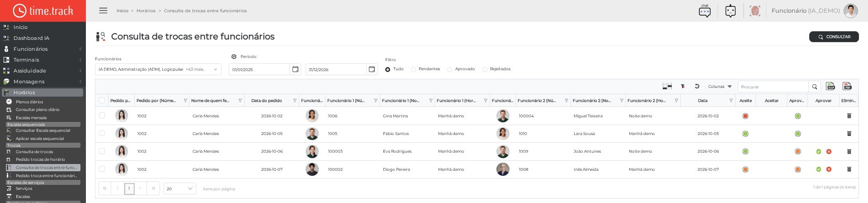Expand the Funcionários sidebar menu

(x=43, y=49)
